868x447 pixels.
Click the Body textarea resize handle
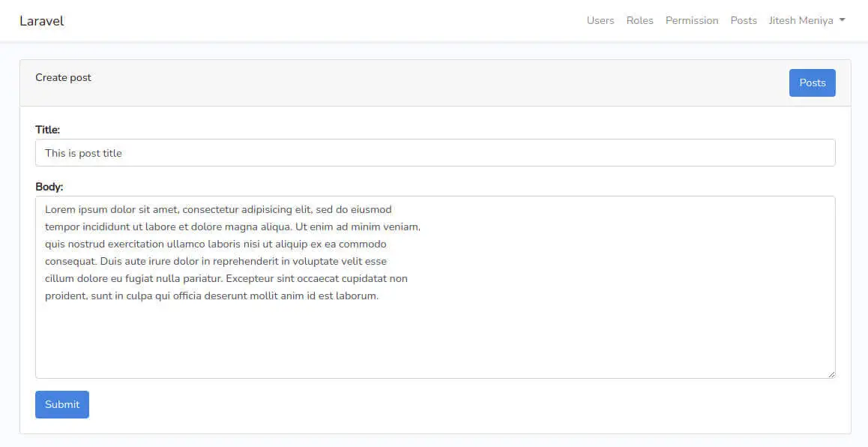831,374
